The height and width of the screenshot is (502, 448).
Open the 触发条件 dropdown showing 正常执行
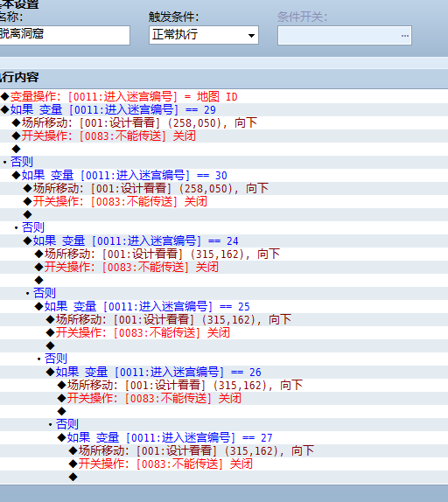click(x=204, y=35)
